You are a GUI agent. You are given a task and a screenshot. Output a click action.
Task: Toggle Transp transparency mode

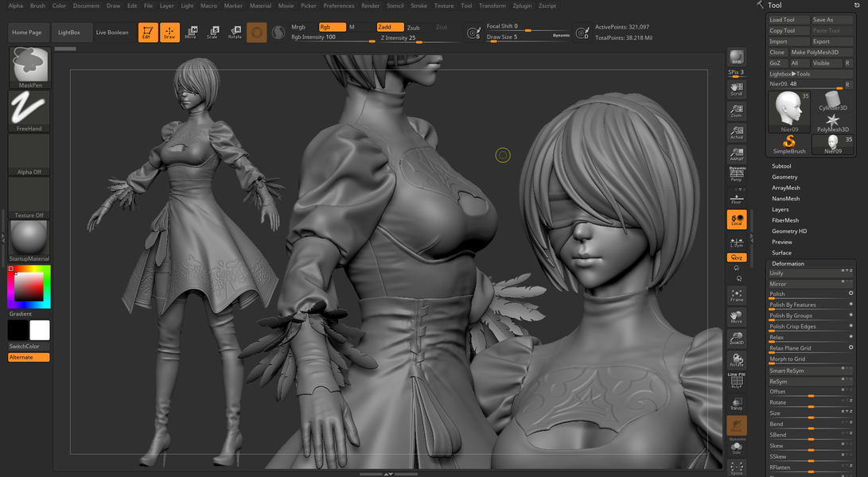click(x=736, y=403)
